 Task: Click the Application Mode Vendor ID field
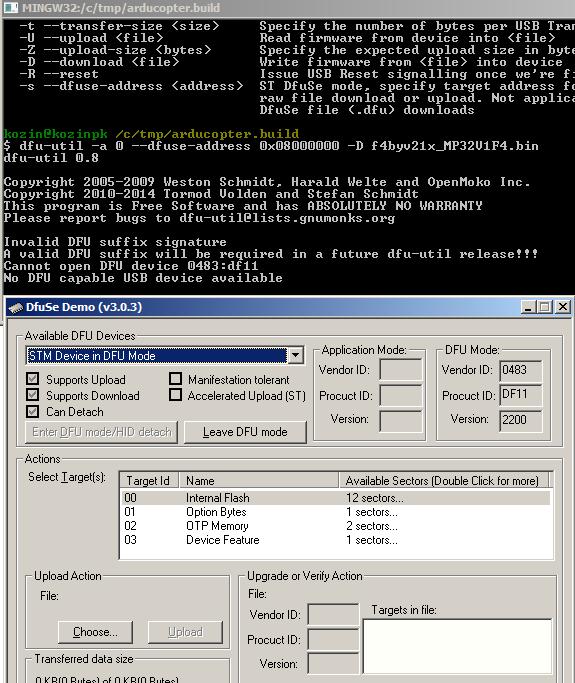(401, 370)
